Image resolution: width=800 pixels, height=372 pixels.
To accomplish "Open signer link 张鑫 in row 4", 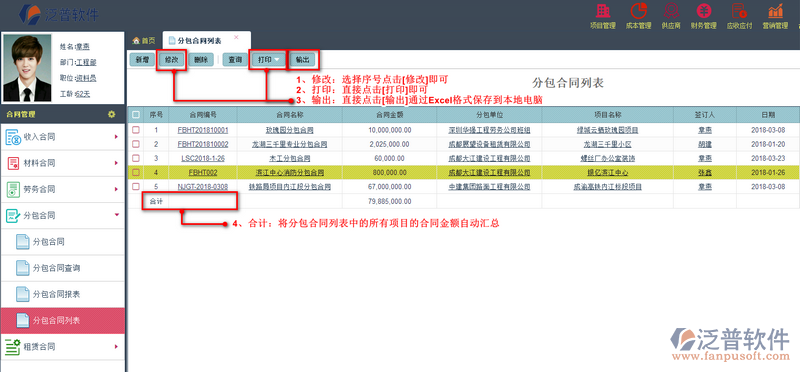I will point(705,173).
